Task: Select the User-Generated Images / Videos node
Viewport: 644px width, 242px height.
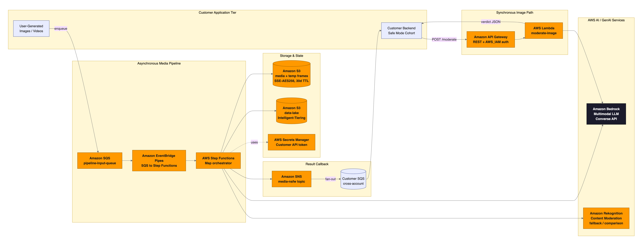Action: (31, 28)
